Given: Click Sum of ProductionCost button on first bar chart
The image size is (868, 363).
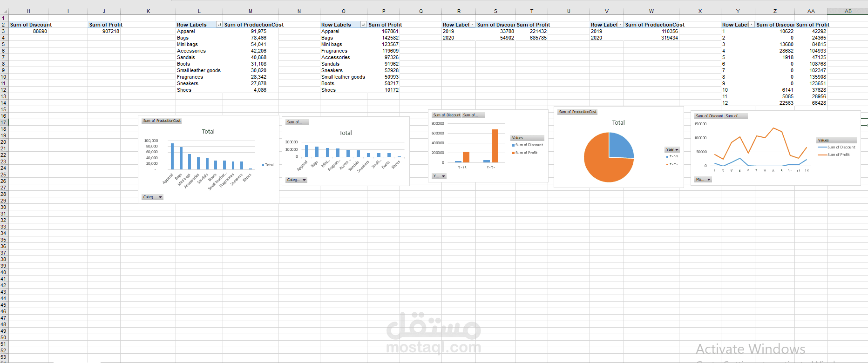Looking at the screenshot, I should [x=162, y=121].
